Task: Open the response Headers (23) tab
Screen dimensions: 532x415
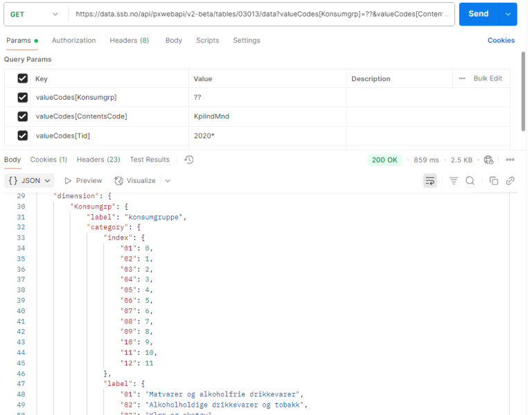Action: click(x=98, y=159)
